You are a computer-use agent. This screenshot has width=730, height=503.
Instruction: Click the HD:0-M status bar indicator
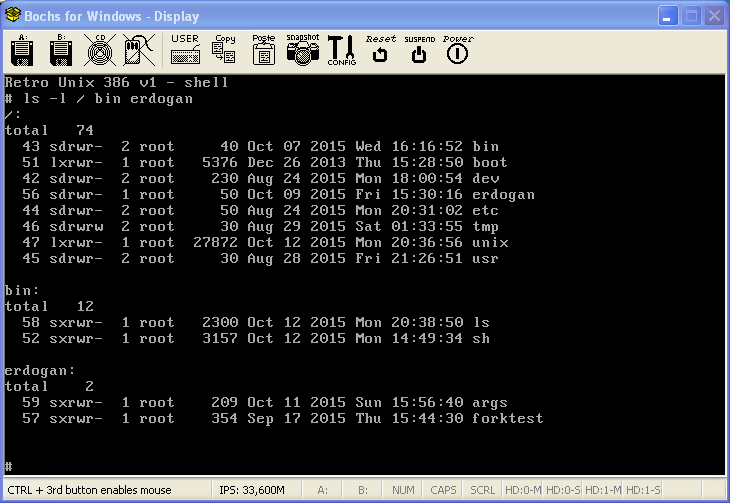(x=522, y=490)
